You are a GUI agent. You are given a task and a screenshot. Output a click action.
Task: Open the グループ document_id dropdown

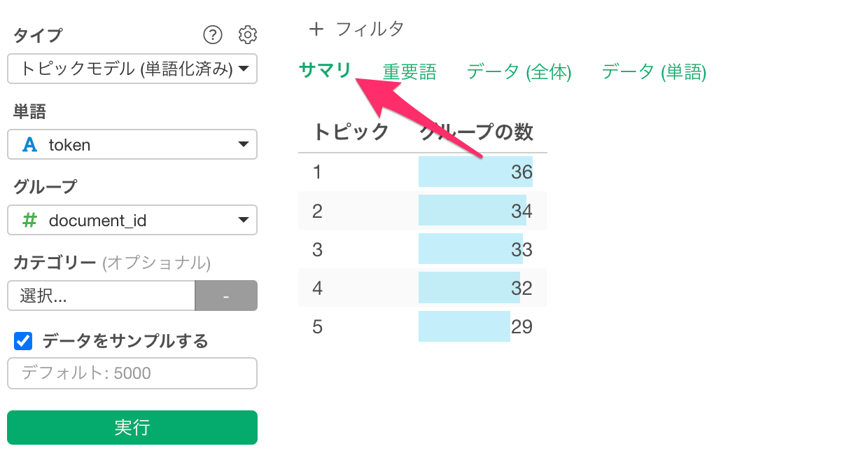click(x=132, y=220)
